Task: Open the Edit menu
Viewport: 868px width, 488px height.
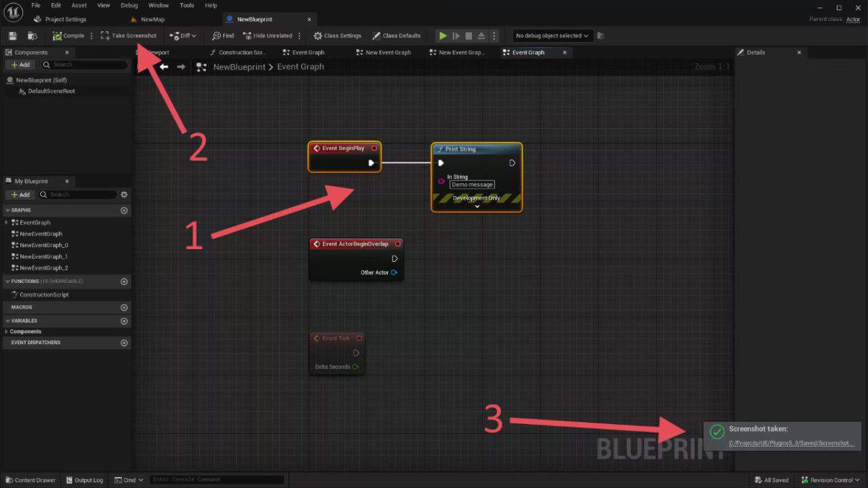Action: [56, 5]
